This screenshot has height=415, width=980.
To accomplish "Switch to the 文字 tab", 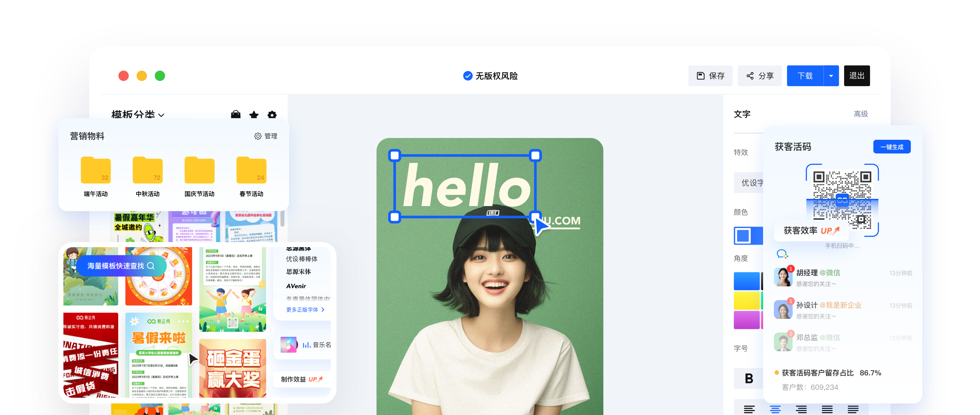I will point(742,114).
